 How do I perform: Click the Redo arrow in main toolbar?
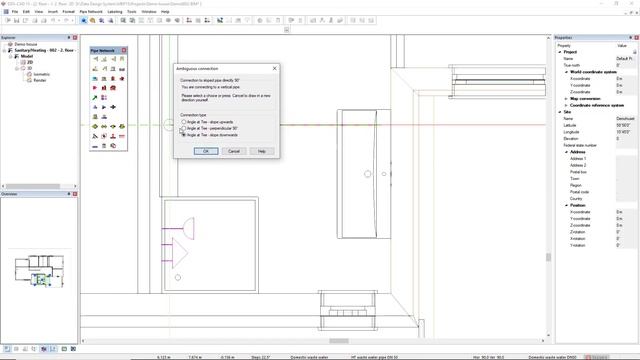(x=66, y=20)
